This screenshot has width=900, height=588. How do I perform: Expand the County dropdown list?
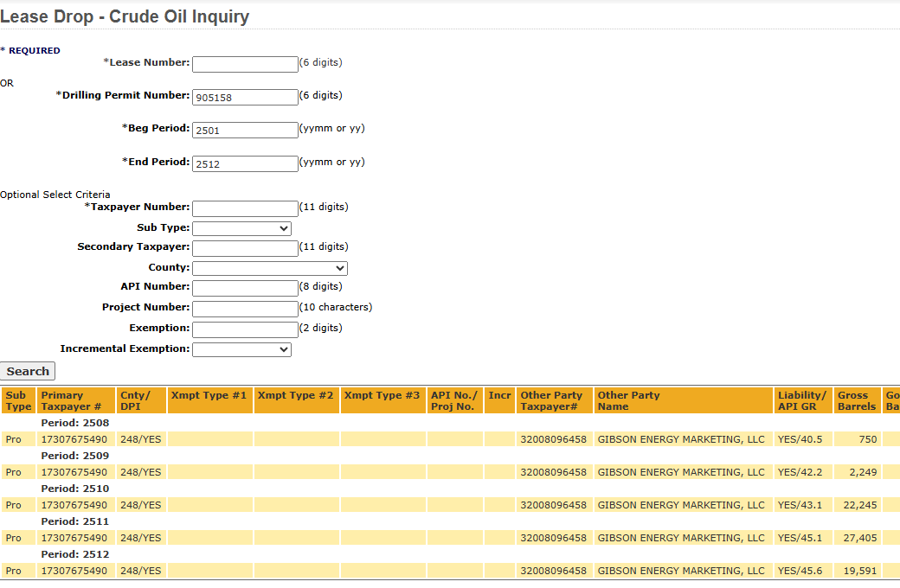point(269,268)
